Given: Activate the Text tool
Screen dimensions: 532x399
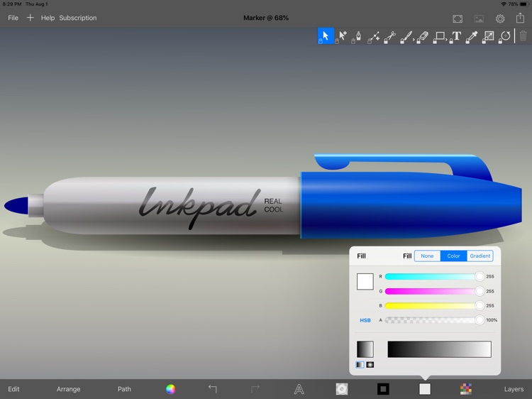Looking at the screenshot, I should (456, 35).
